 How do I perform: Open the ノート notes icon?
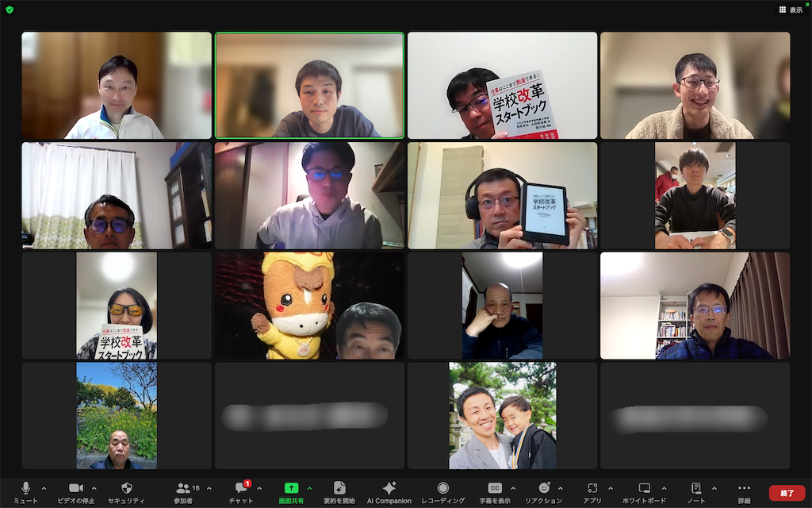coord(696,488)
